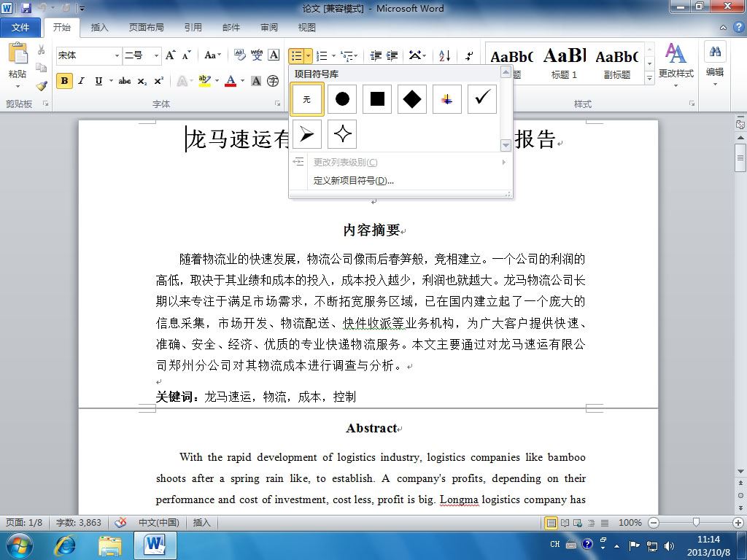Toggle Underline formatting

(x=98, y=81)
